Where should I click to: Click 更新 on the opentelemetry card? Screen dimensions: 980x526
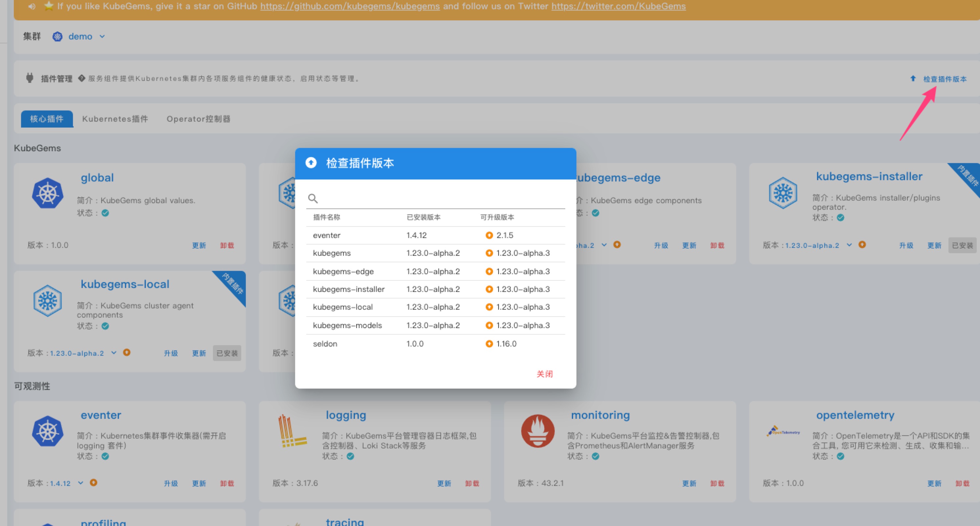click(934, 483)
